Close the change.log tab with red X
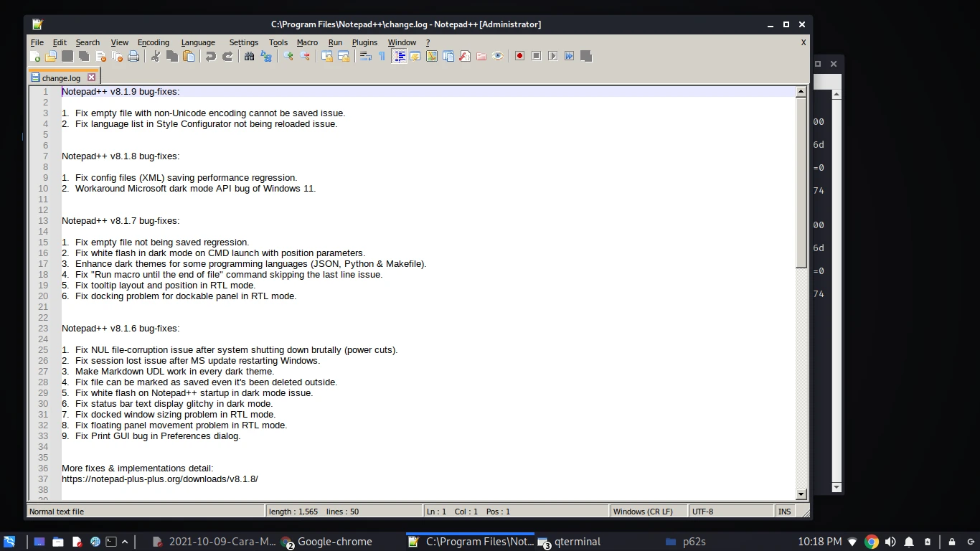 tap(91, 77)
